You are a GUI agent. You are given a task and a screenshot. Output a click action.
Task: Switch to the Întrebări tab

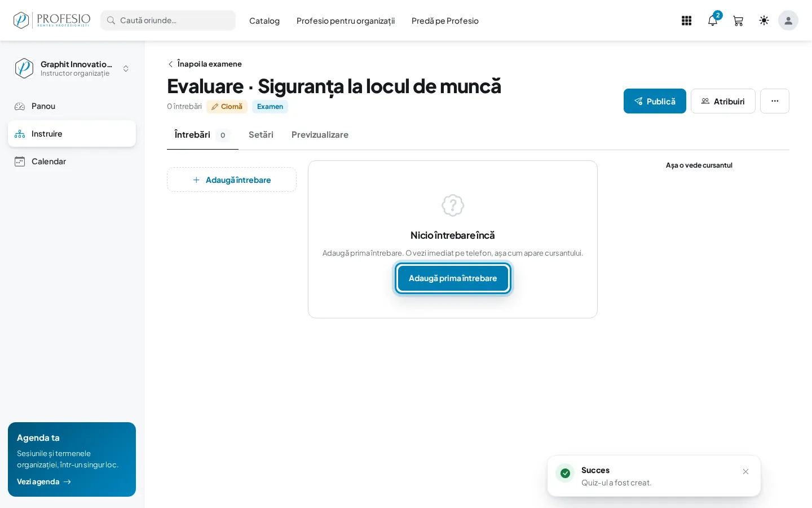pos(202,135)
